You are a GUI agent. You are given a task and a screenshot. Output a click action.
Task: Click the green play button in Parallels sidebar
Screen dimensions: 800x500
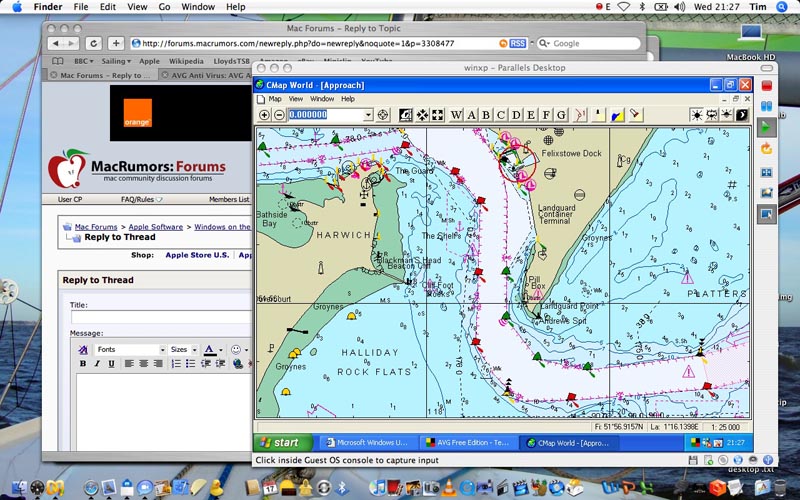point(766,128)
